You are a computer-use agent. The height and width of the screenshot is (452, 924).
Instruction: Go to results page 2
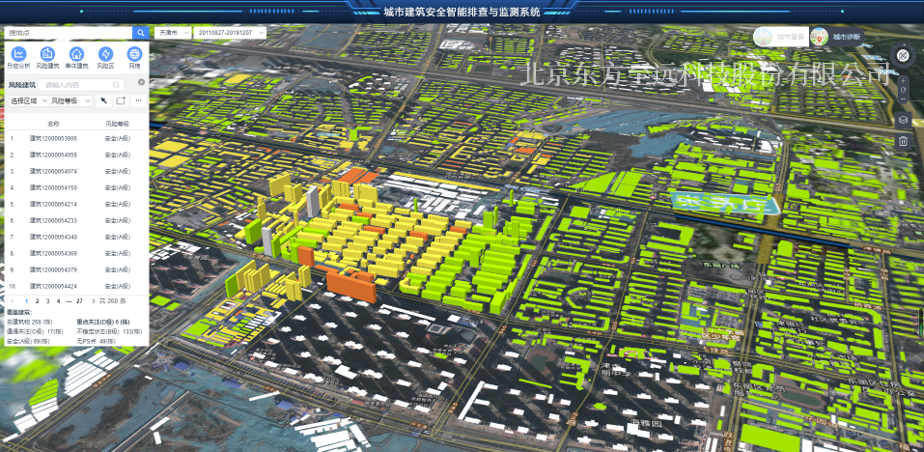pyautogui.click(x=37, y=301)
